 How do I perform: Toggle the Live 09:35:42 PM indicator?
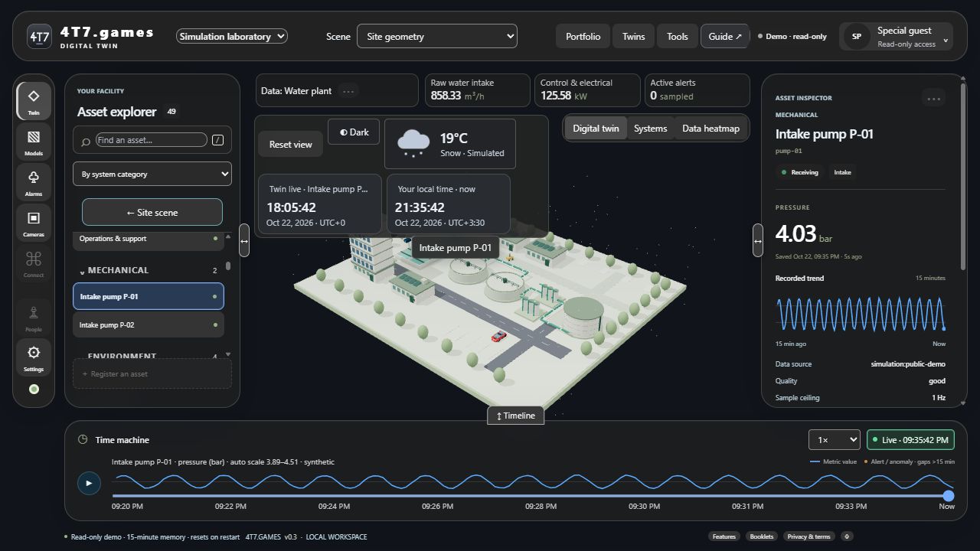pyautogui.click(x=910, y=440)
